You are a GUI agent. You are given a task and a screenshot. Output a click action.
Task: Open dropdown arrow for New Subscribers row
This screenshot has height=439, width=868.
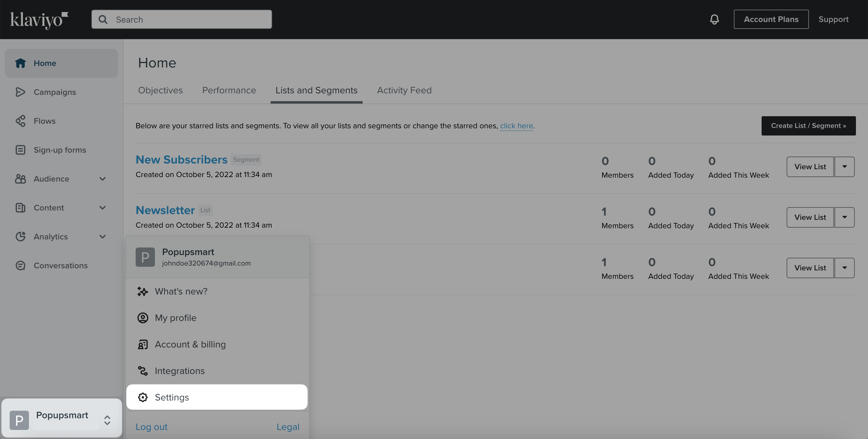tap(844, 167)
